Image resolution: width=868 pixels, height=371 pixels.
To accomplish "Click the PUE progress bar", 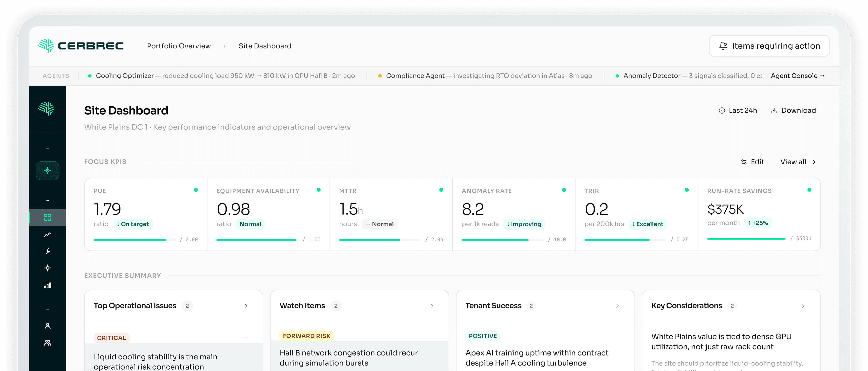I will point(134,240).
